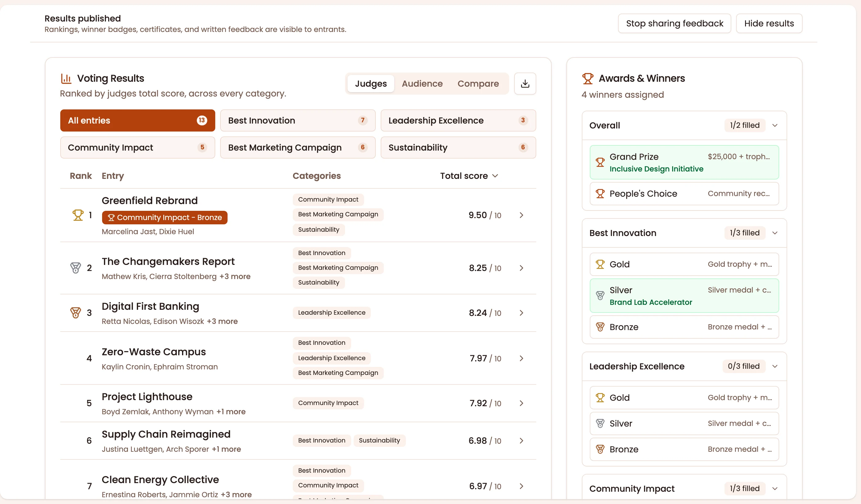Open the People's Choice award slot
The image size is (861, 504).
(x=684, y=194)
